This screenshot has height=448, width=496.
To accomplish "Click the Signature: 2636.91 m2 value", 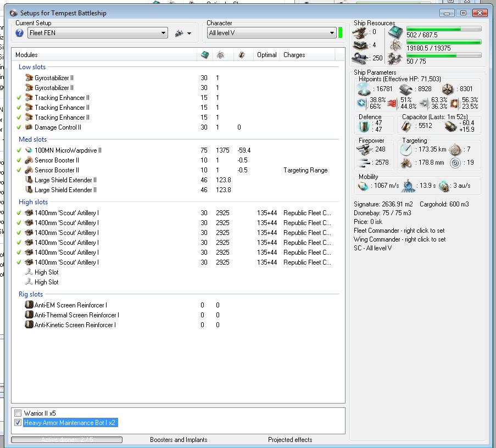I will (383, 204).
